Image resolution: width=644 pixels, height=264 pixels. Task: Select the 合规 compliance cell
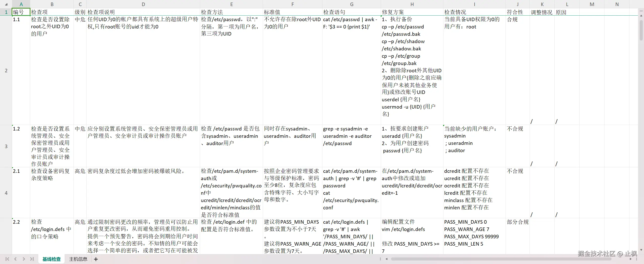click(518, 70)
